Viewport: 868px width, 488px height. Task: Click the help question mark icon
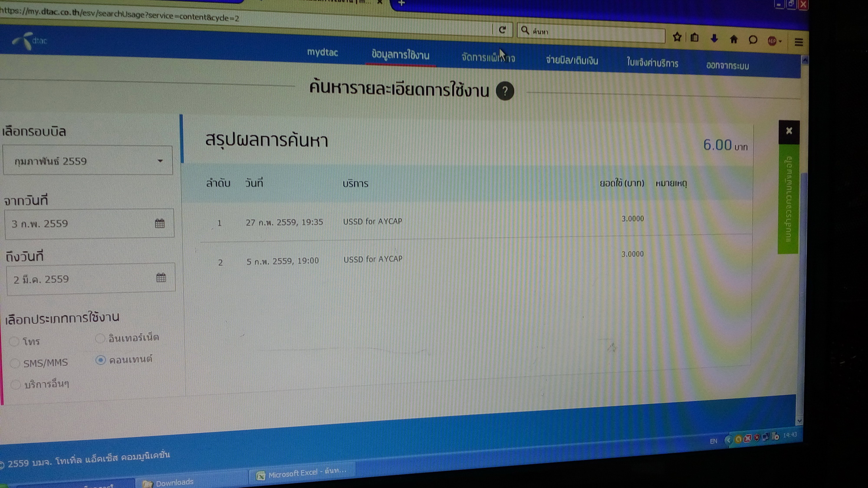pyautogui.click(x=505, y=91)
